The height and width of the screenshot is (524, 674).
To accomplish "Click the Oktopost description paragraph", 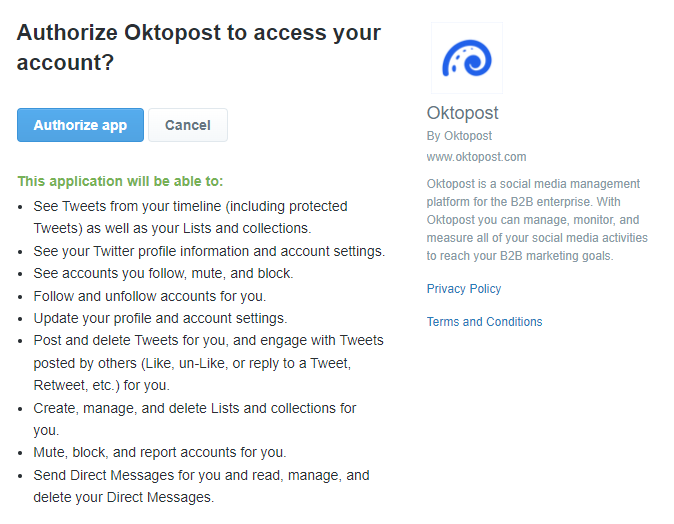I will 537,220.
